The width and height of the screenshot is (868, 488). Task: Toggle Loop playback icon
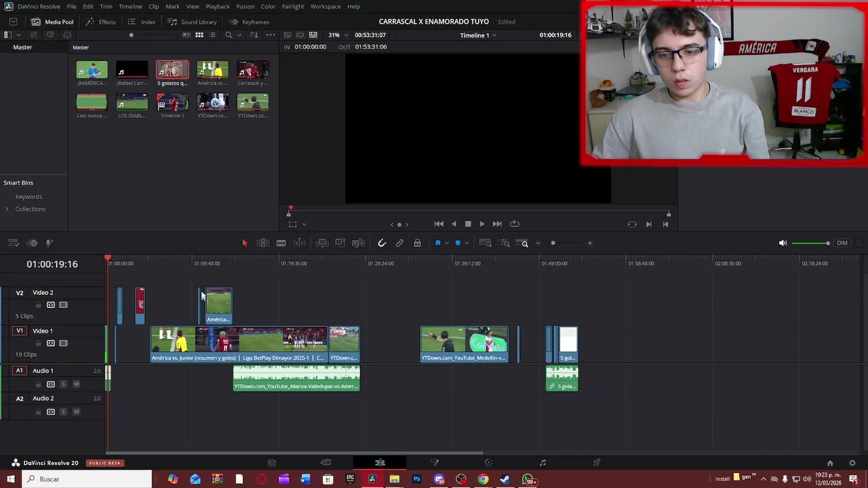(515, 224)
